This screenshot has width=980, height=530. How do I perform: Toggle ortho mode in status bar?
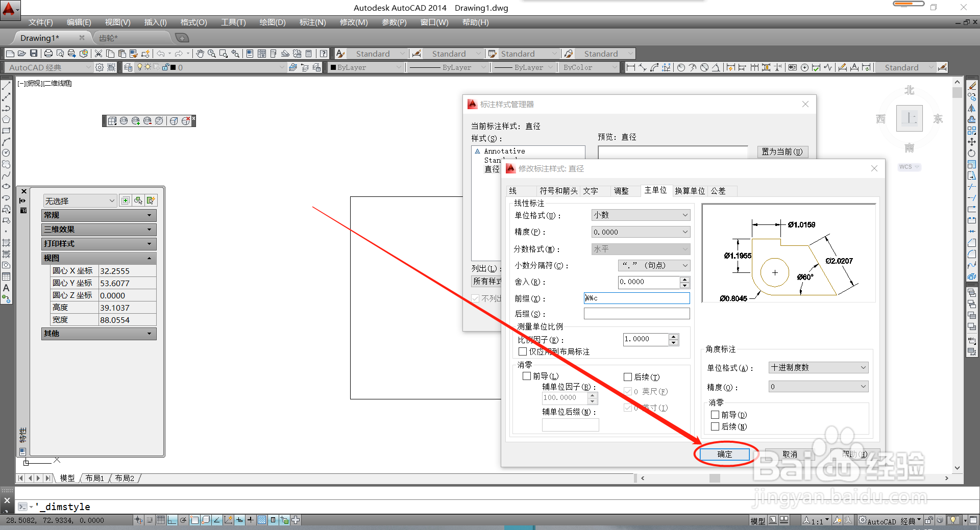[x=172, y=520]
